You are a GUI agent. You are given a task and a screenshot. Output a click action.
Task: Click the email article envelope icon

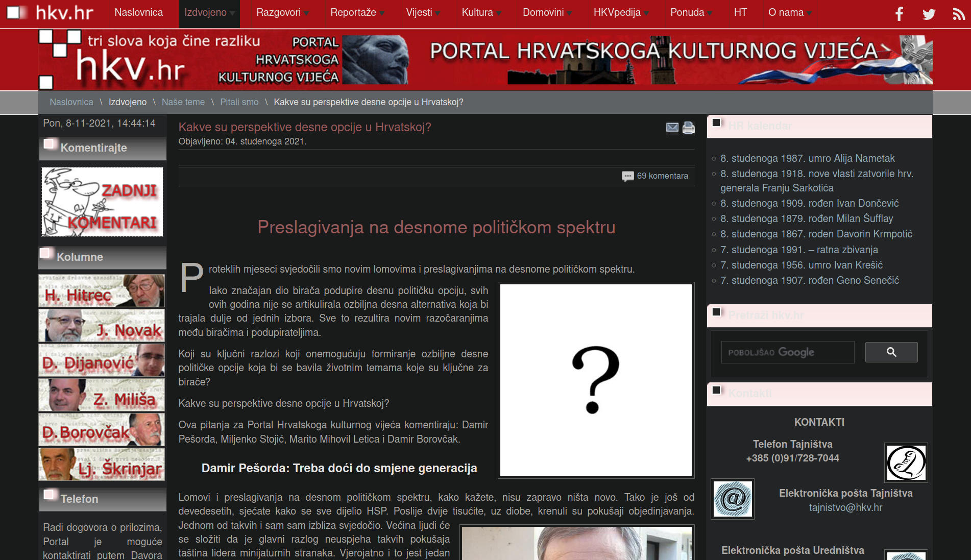point(672,128)
